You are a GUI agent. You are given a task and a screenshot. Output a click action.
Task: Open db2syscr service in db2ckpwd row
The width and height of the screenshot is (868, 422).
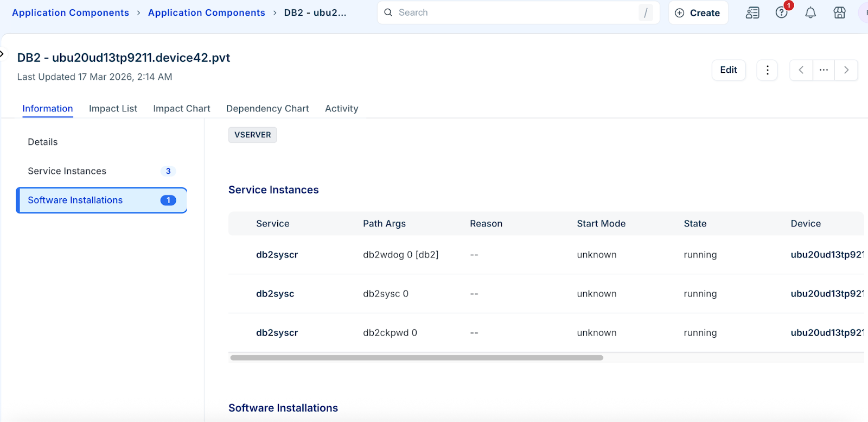point(277,333)
